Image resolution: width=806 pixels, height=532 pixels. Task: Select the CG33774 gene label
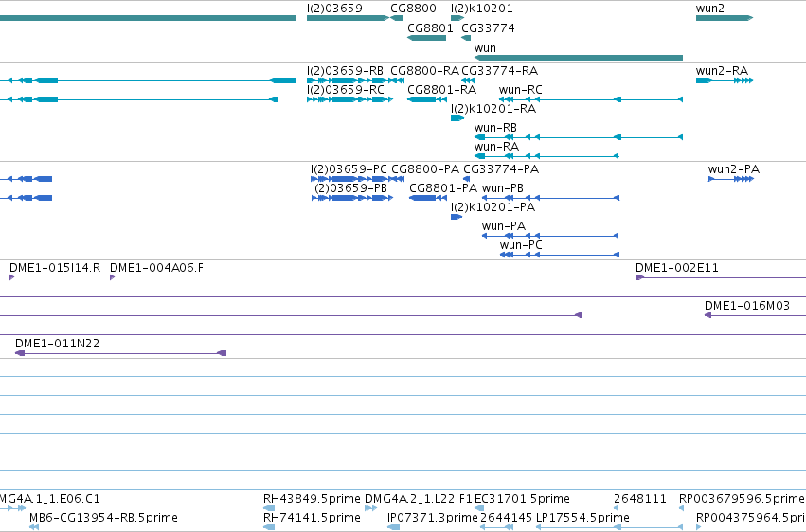coord(488,27)
